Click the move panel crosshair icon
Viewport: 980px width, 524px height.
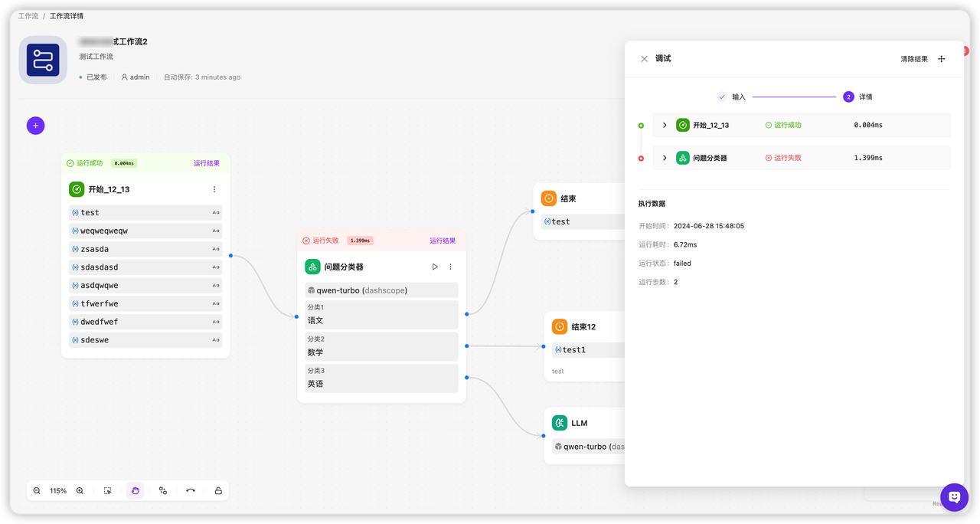pos(942,59)
